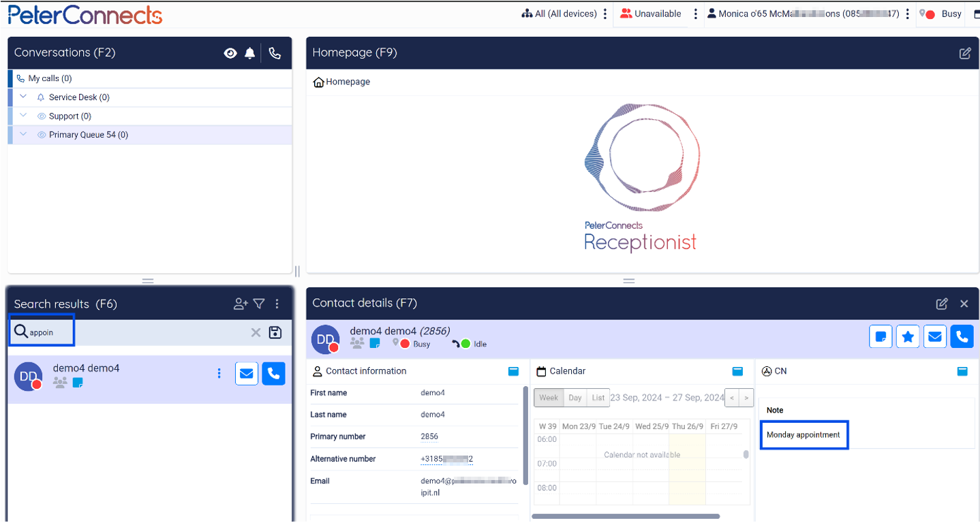Switch calendar to Day view
Viewport: 980px width, 525px height.
coord(575,398)
